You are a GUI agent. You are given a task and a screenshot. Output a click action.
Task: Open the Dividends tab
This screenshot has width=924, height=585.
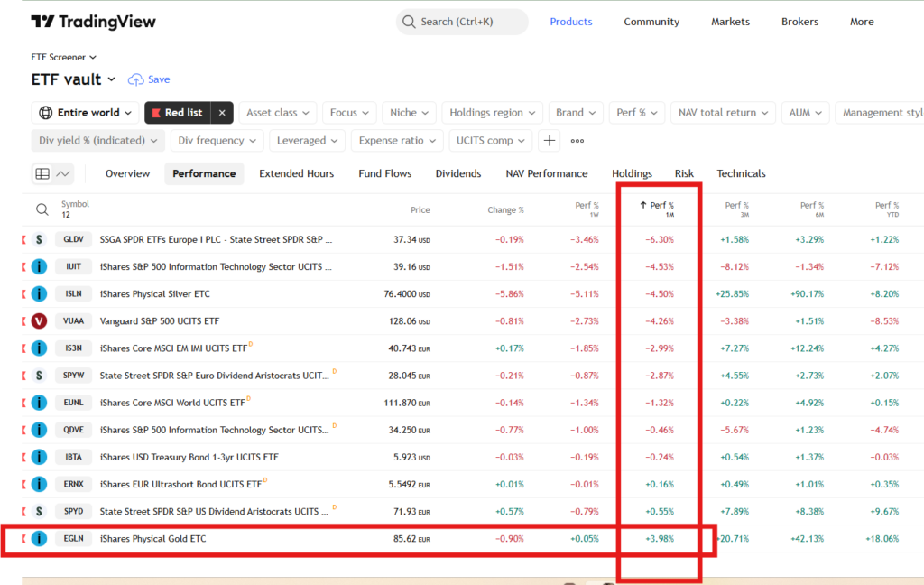coord(457,173)
